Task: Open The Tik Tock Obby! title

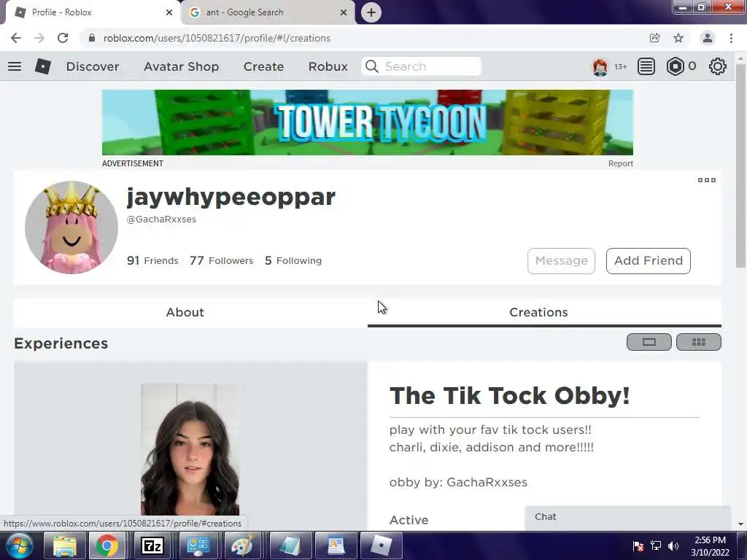Action: pyautogui.click(x=509, y=396)
